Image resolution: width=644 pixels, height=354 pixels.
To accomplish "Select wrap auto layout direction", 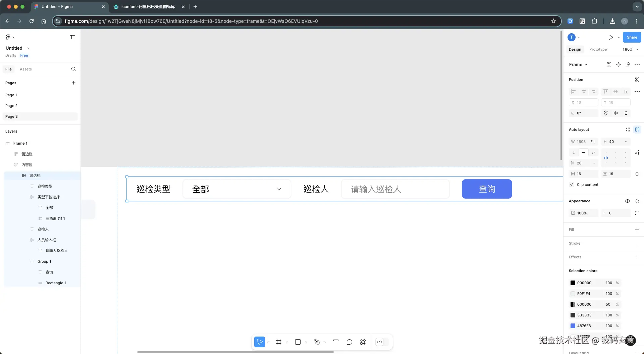I will (x=593, y=152).
